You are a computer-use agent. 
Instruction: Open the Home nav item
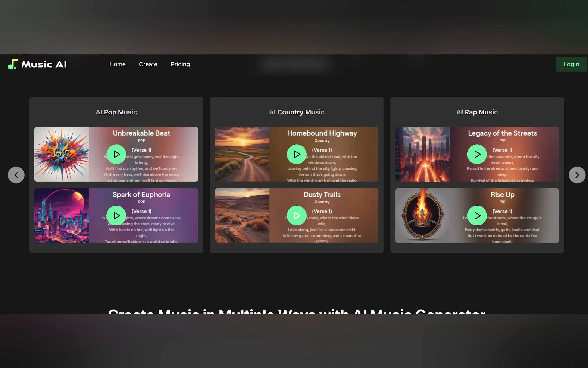[117, 64]
